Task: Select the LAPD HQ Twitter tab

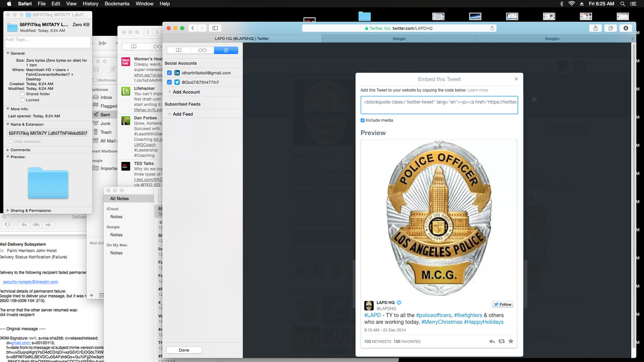Action: click(x=242, y=39)
